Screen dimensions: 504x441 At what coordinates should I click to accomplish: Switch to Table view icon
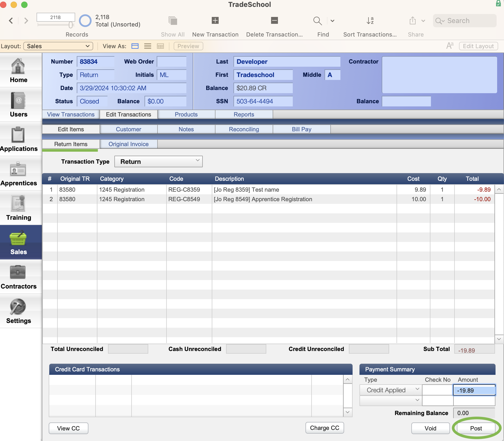[x=160, y=46]
